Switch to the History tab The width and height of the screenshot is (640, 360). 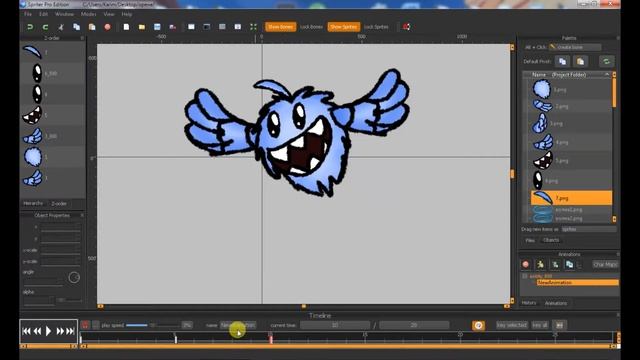click(529, 303)
